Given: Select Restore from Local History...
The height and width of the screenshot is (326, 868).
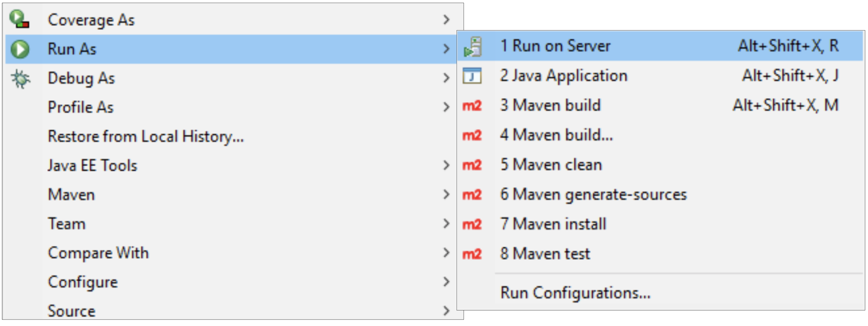Looking at the screenshot, I should click(x=146, y=137).
